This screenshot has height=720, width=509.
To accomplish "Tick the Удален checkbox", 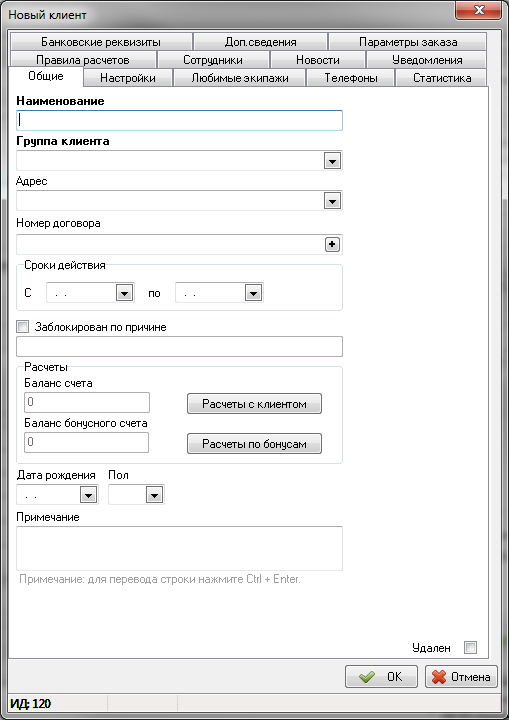I will tap(471, 648).
